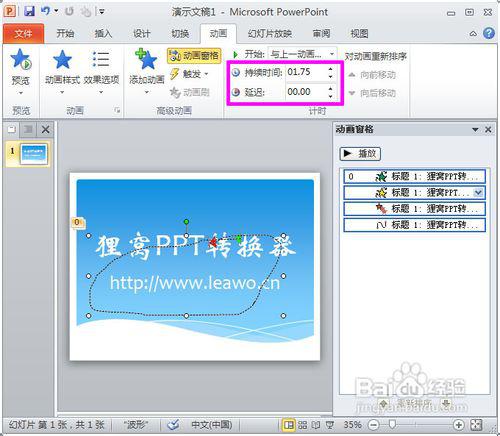500x436 pixels.
Task: Click 向前移动 reorder button
Action: click(372, 75)
